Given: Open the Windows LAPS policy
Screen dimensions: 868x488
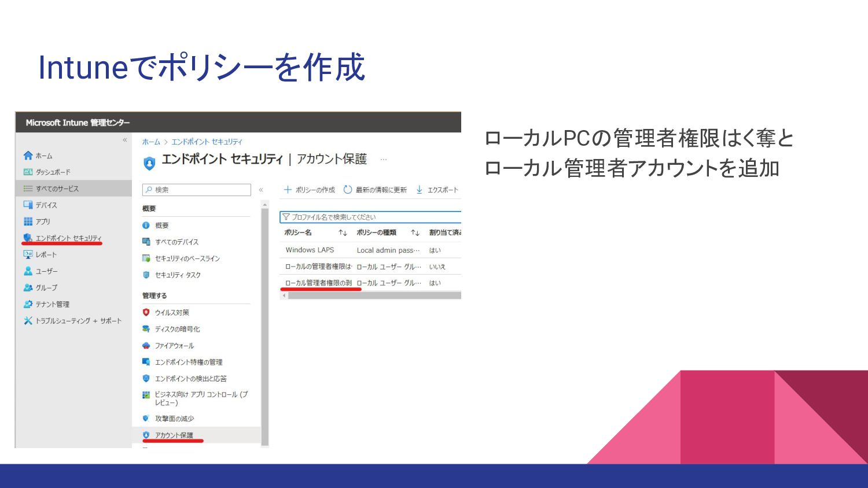Looking at the screenshot, I should pos(310,250).
